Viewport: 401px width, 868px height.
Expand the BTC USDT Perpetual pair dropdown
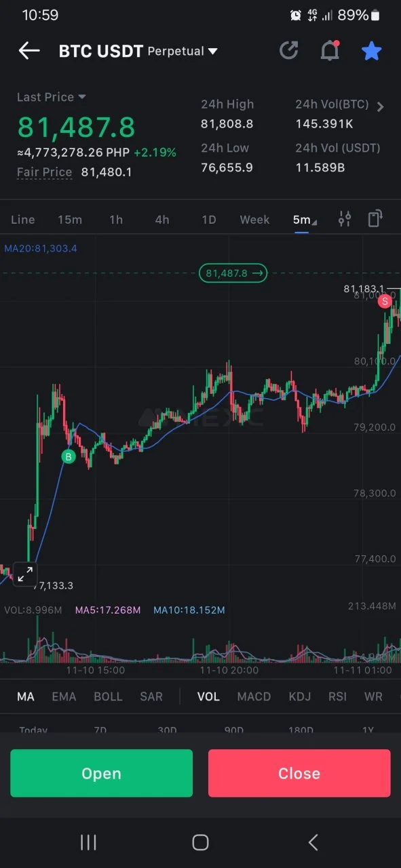[x=138, y=51]
